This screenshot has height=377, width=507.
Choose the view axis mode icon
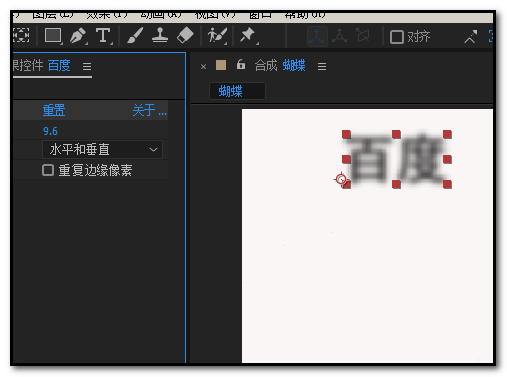[363, 35]
